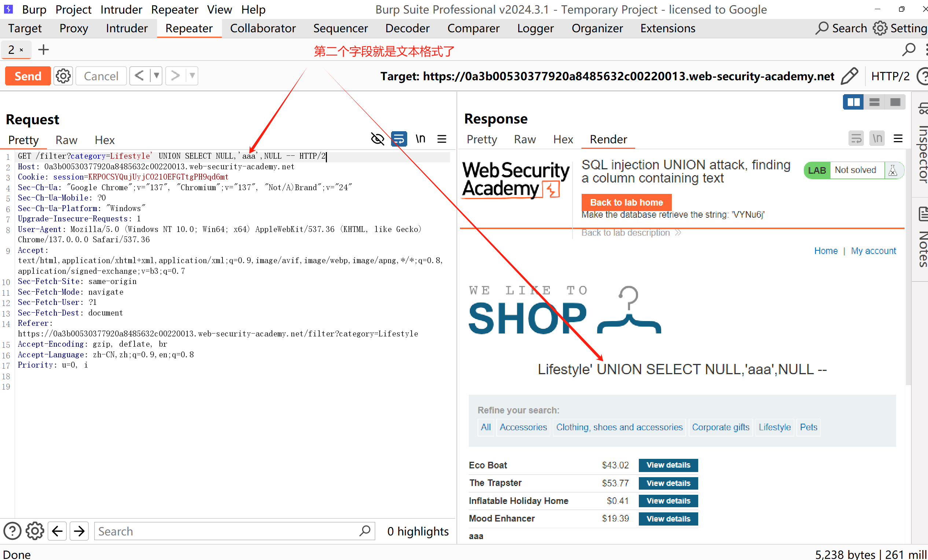Viewport: 928px width, 560px height.
Task: Toggle show \n characters in the request editor
Action: (420, 139)
